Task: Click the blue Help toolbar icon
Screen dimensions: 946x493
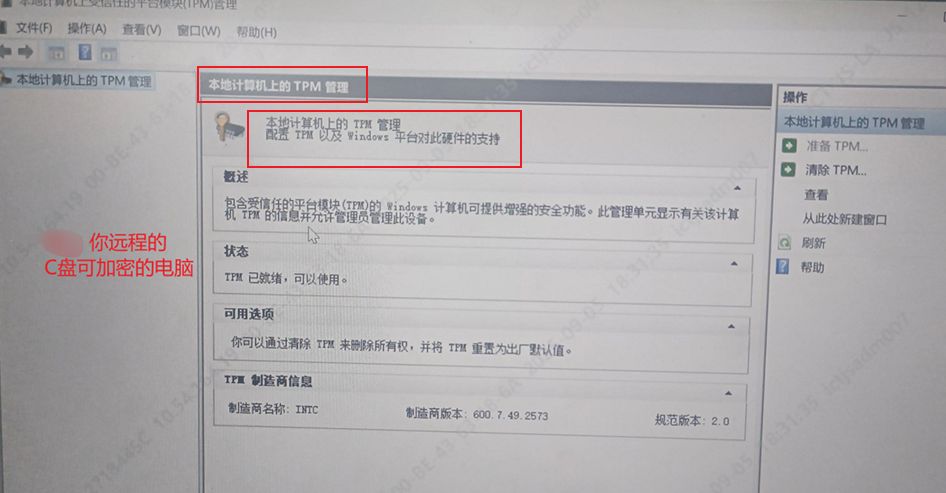Action: pos(85,52)
